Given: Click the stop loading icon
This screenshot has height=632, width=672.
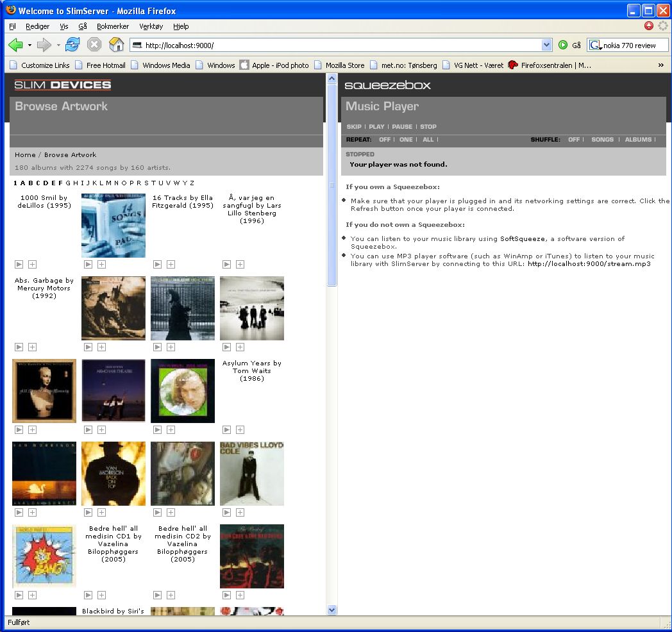Looking at the screenshot, I should tap(94, 45).
